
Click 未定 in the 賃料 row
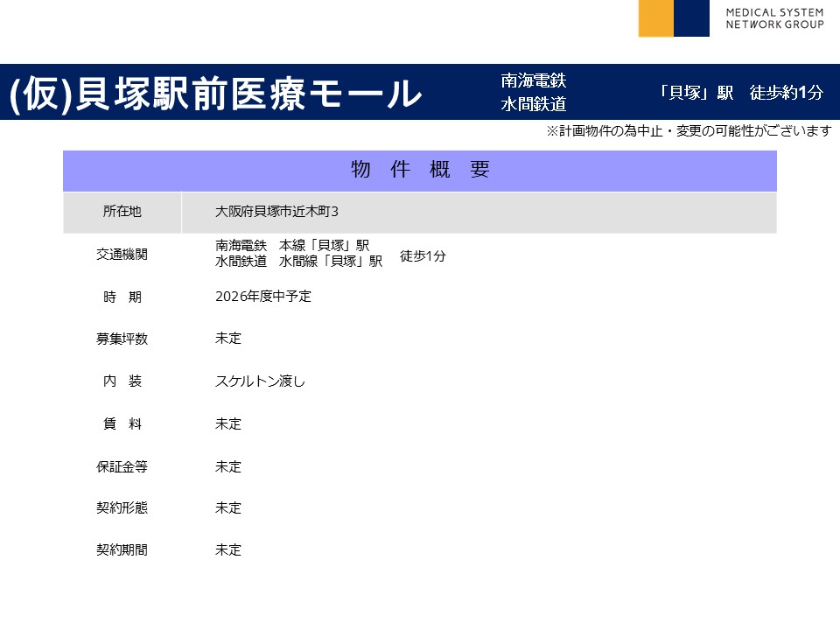(x=228, y=423)
